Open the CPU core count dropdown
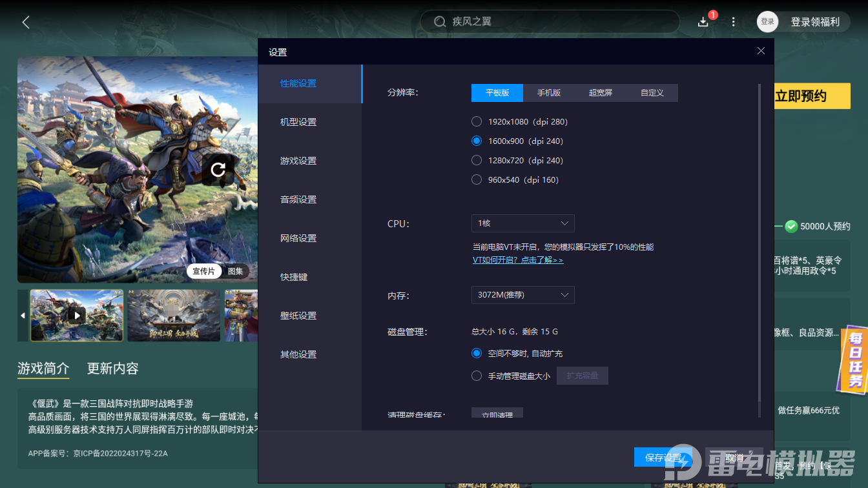This screenshot has height=488, width=868. (522, 223)
